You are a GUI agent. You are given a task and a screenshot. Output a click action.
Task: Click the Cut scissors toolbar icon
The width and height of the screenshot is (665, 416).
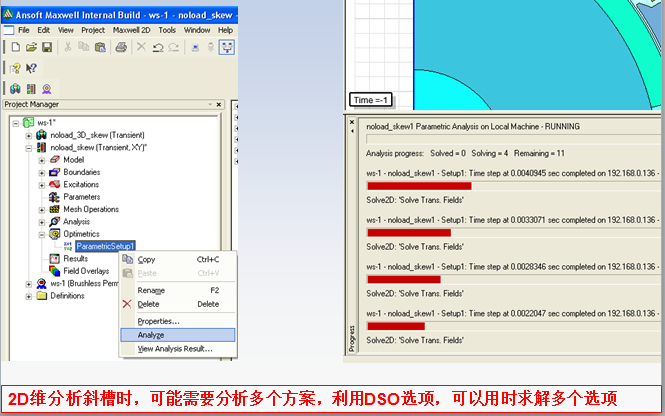(x=67, y=47)
